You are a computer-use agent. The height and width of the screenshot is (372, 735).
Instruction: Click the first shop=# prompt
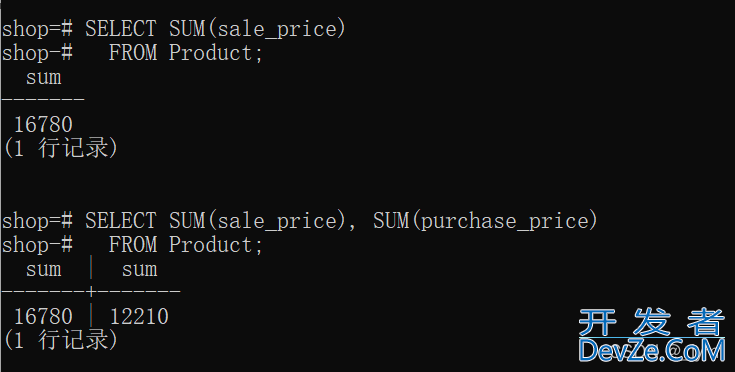click(37, 29)
